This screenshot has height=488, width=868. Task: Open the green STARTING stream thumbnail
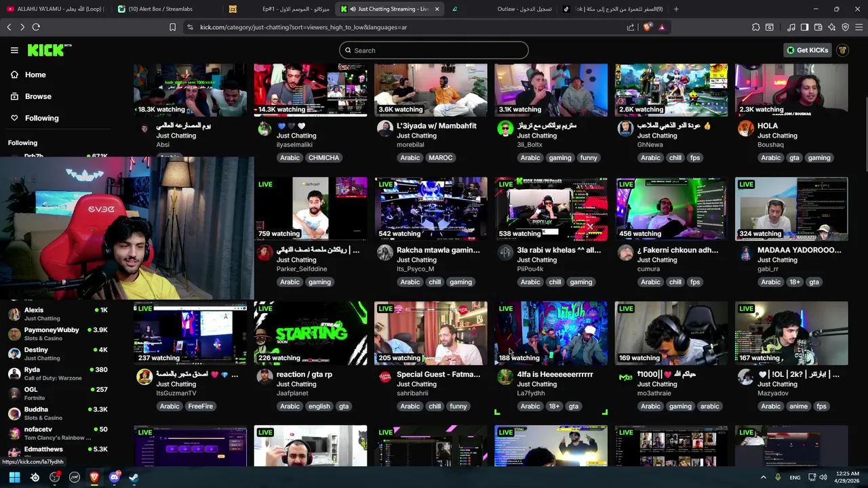pos(311,333)
